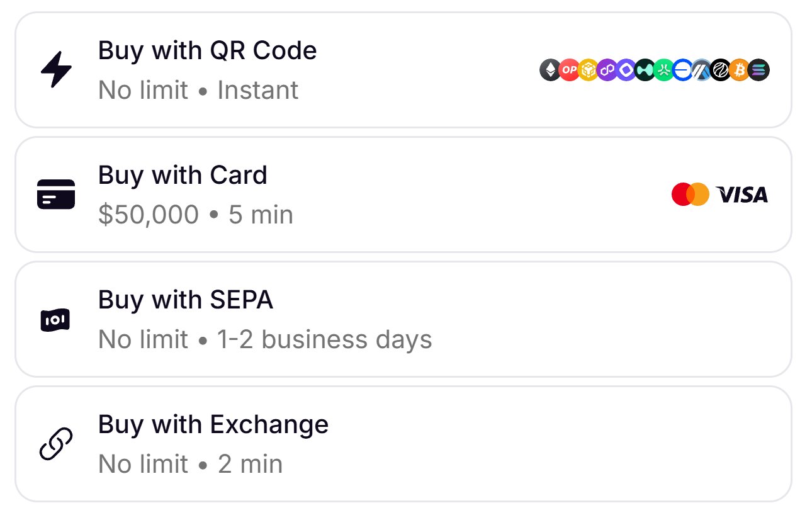812x520 pixels.
Task: Click the chain link Exchange icon
Action: [56, 444]
